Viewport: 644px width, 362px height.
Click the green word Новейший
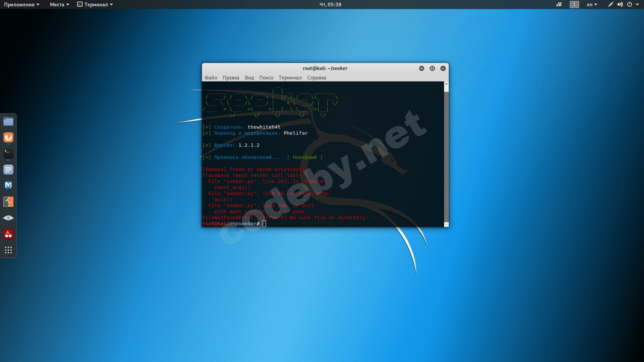click(x=305, y=157)
